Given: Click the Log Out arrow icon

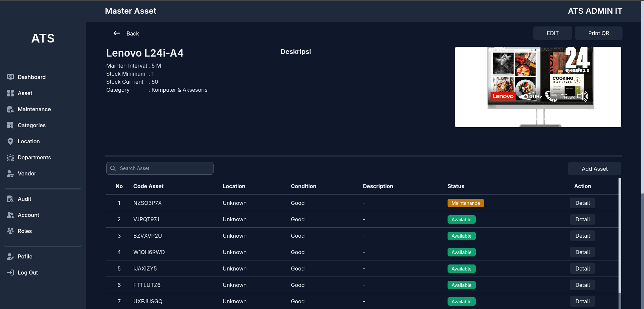Looking at the screenshot, I should [10, 273].
